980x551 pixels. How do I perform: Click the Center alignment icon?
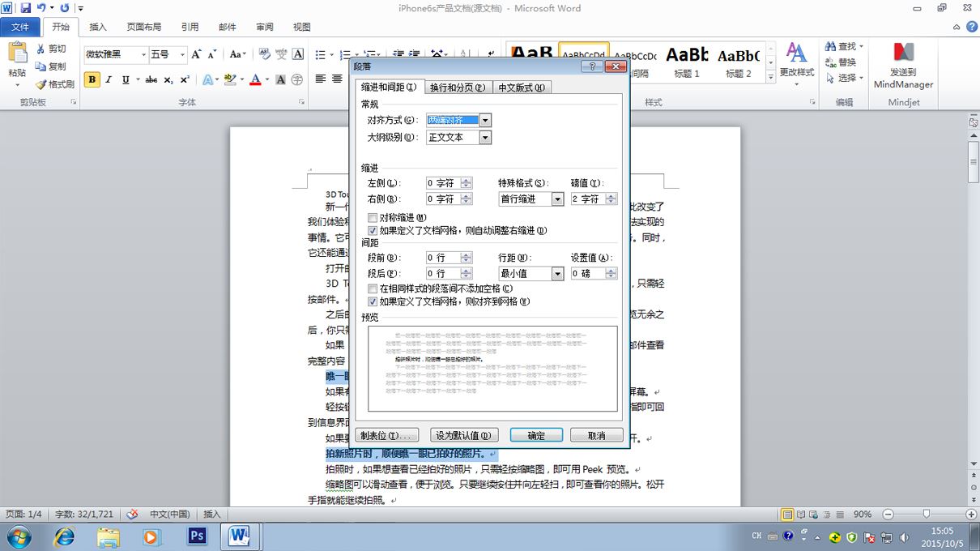point(337,79)
